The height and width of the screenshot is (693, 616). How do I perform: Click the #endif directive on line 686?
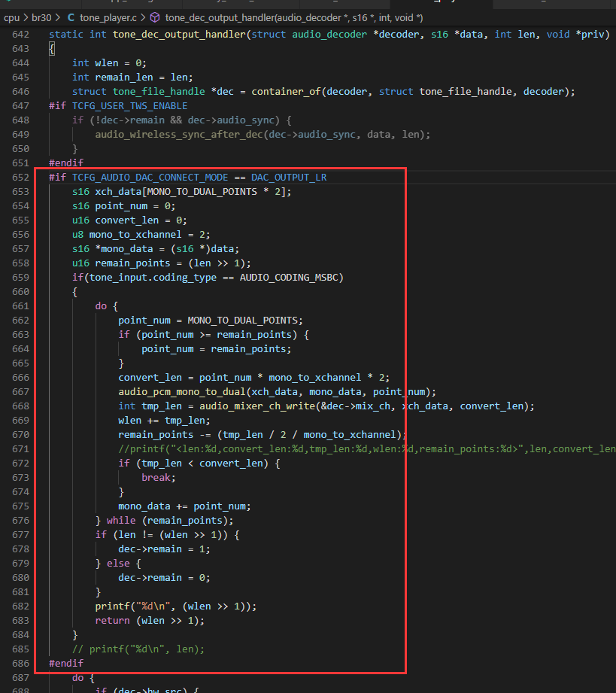(66, 664)
